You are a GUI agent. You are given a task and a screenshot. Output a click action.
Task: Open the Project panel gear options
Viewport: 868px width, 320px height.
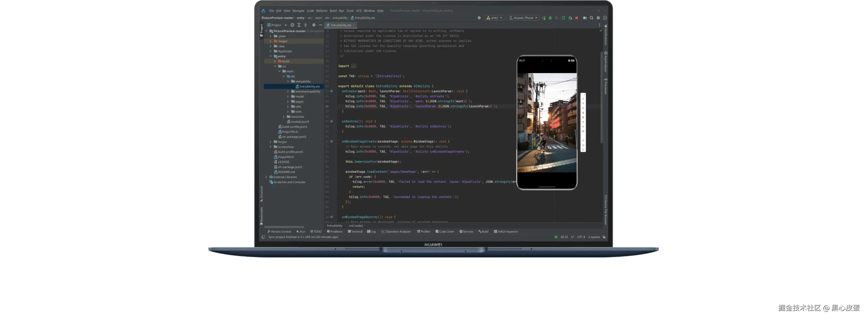[314, 25]
